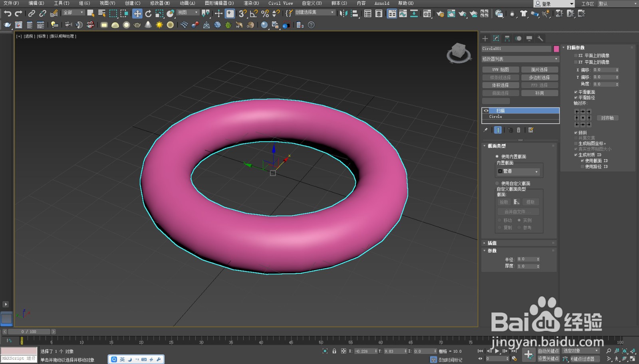Open the Curve Editor
This screenshot has height=364, width=639.
point(403,14)
